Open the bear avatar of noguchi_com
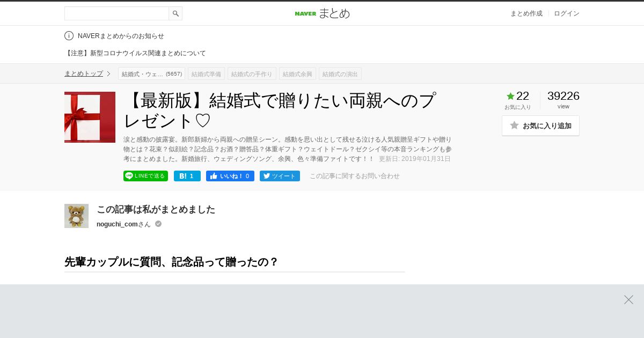 pos(76,216)
